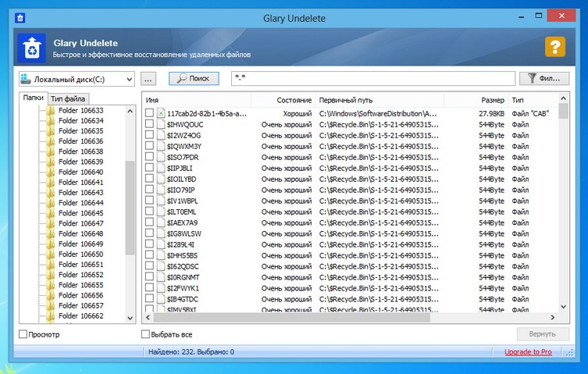Image resolution: width=588 pixels, height=374 pixels.
Task: Click the CAB file icon of 117cab2d-82b1-4b5a-a…
Action: coord(161,113)
